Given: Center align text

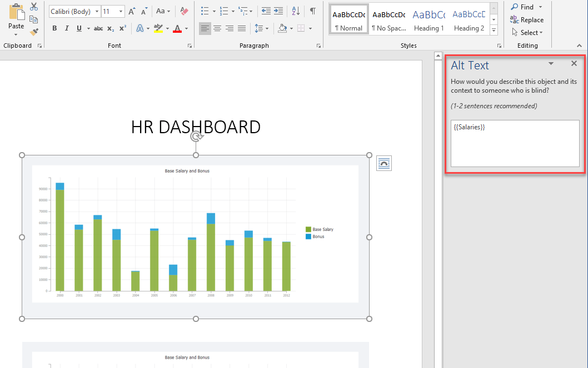Looking at the screenshot, I should [217, 28].
